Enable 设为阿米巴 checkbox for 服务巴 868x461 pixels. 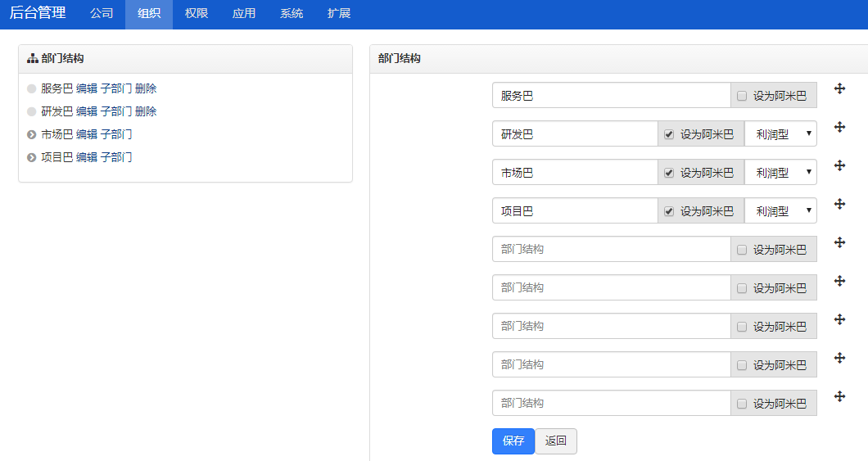point(742,96)
